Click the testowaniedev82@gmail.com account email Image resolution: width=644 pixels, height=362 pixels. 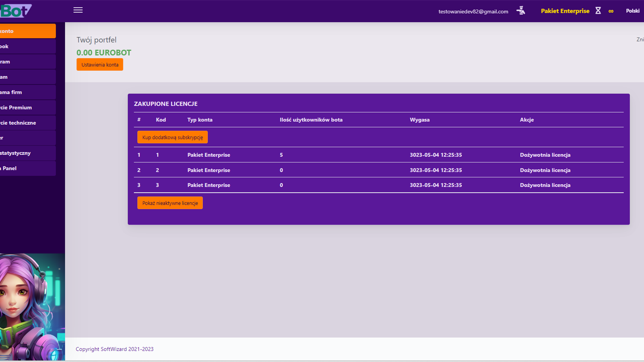(x=473, y=11)
